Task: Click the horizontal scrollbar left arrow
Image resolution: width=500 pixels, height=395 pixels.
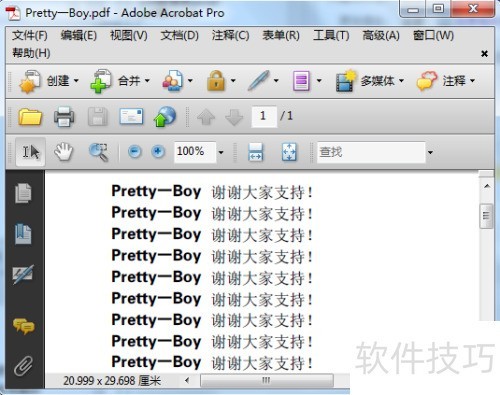Action: point(187,380)
